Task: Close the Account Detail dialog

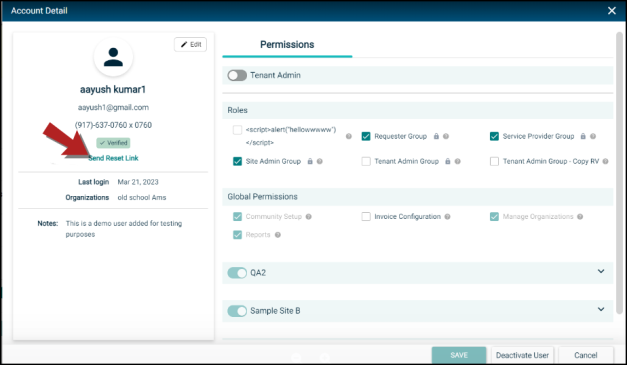Action: click(x=612, y=11)
